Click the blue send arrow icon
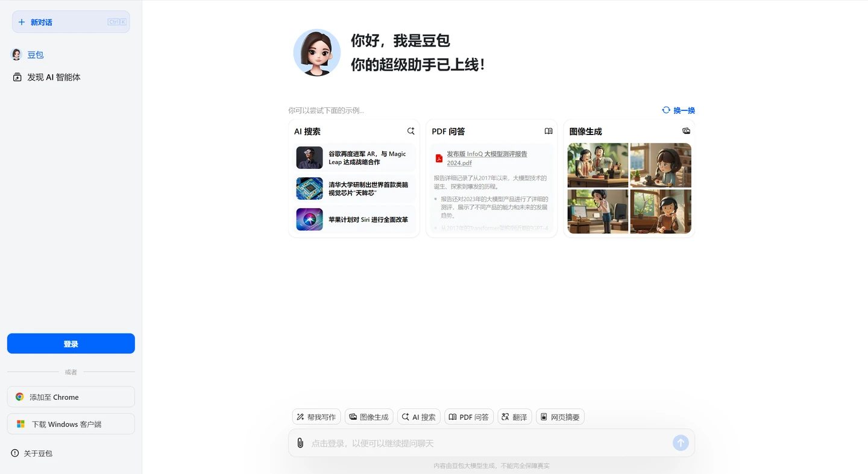 click(x=681, y=442)
